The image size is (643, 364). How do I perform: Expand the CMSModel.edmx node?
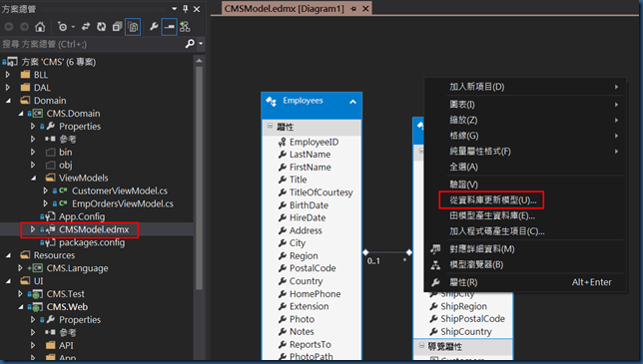tap(33, 229)
